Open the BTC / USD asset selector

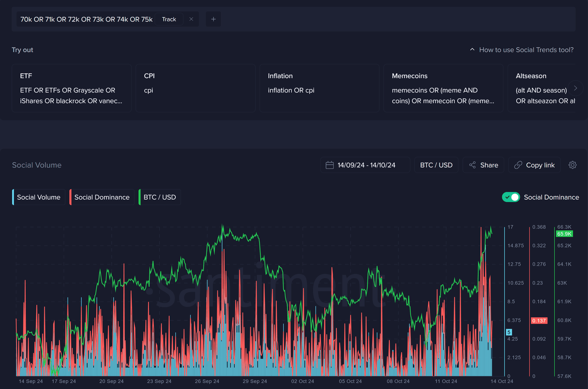pos(436,165)
